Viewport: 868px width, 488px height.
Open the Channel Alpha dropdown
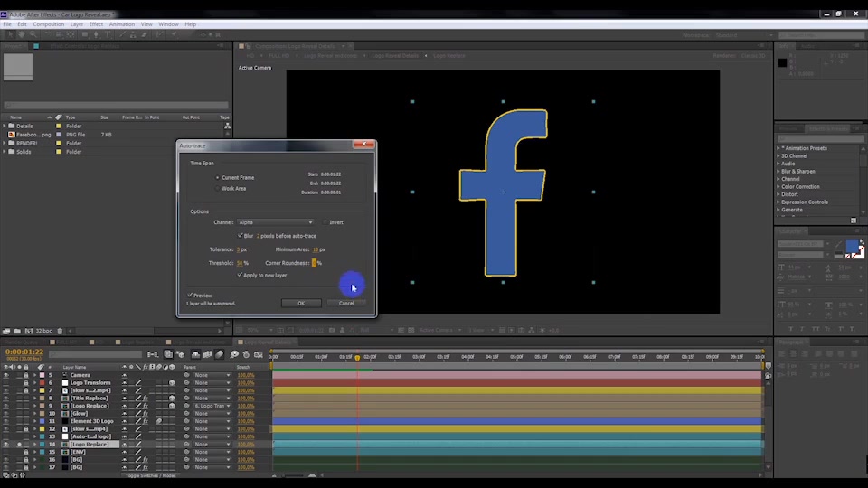click(x=276, y=222)
